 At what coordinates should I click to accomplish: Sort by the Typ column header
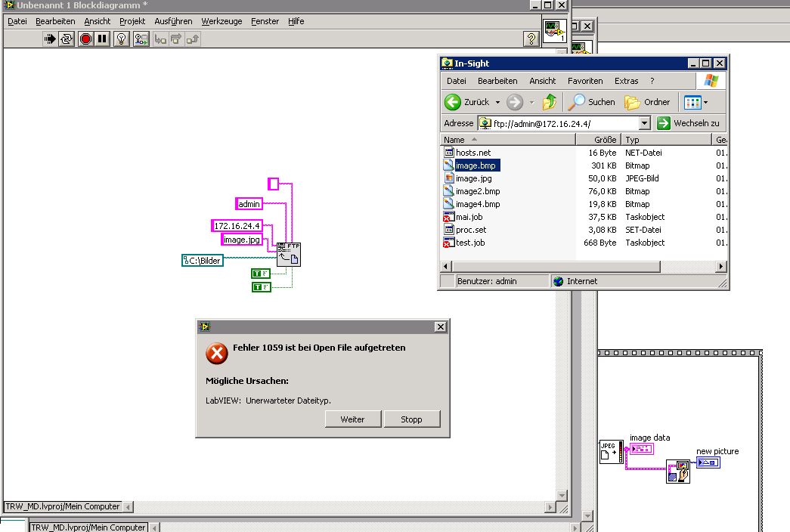[x=666, y=140]
